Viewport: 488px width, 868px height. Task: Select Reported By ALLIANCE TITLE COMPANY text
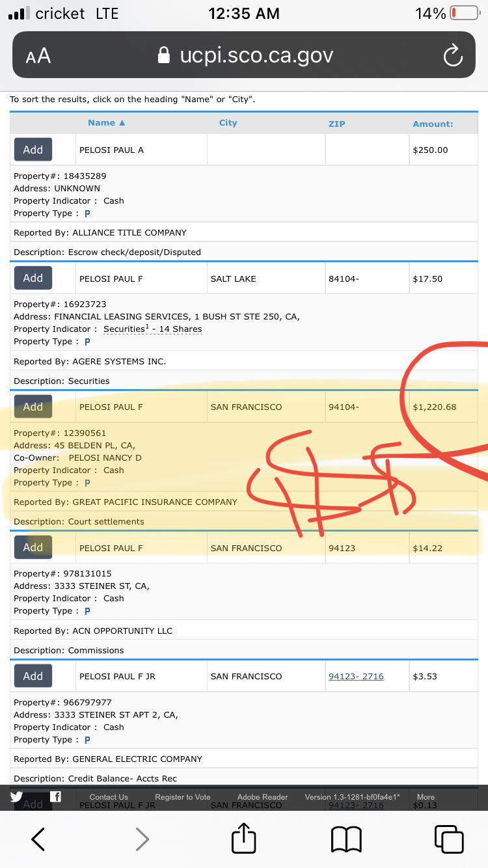click(100, 232)
